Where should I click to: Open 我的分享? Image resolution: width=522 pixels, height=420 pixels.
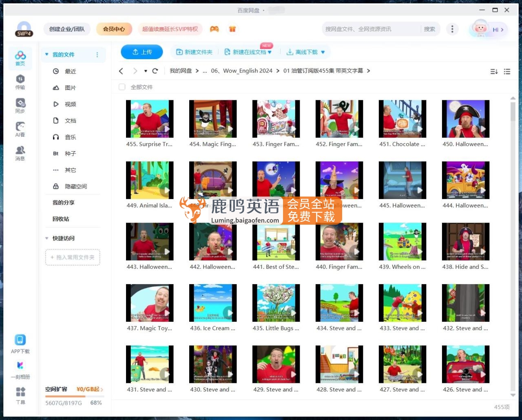click(64, 203)
